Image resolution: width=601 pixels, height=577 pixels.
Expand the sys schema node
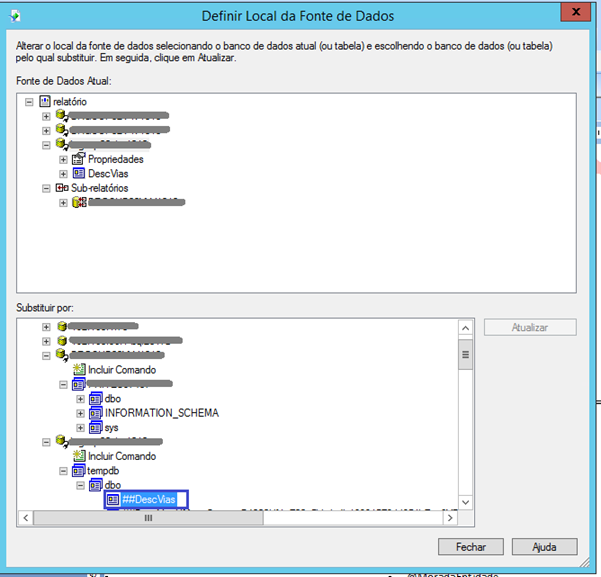80,427
